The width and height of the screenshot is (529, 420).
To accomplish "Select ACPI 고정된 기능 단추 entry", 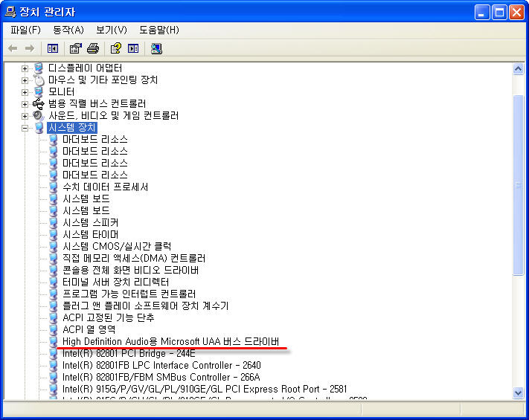I will [109, 317].
